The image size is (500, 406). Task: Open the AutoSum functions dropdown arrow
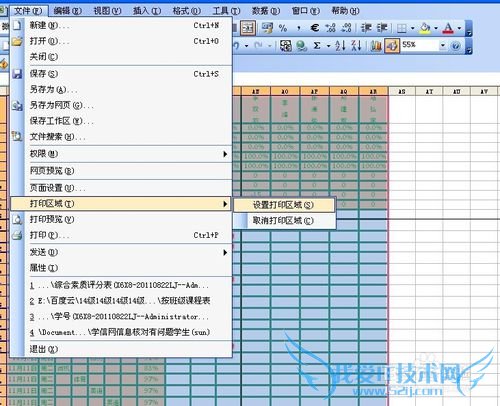tap(328, 46)
